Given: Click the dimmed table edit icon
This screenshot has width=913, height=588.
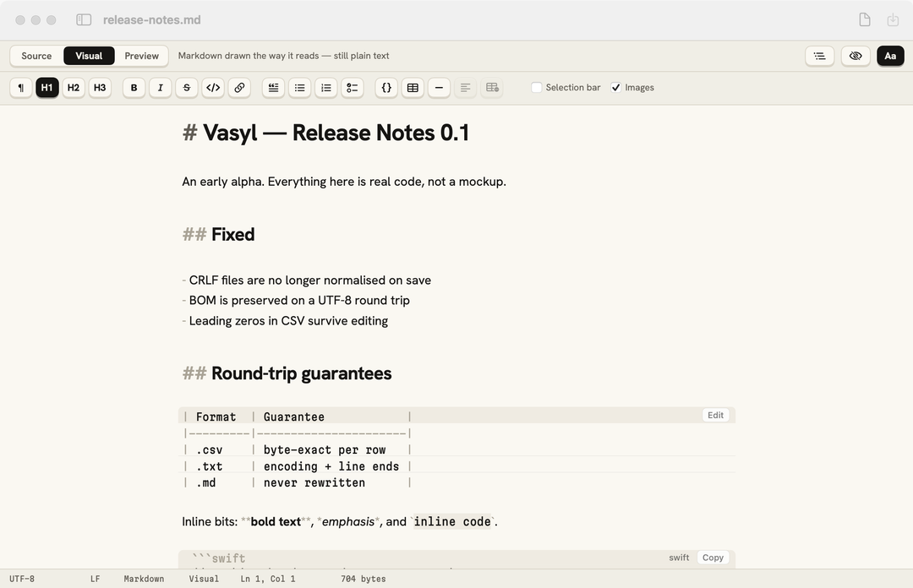Looking at the screenshot, I should click(492, 87).
